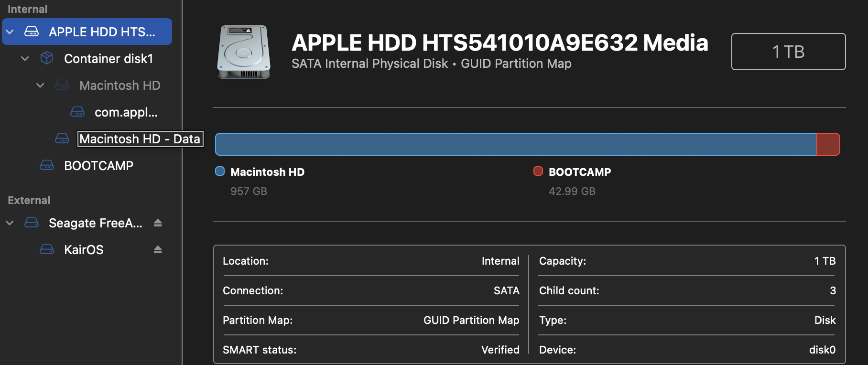This screenshot has width=868, height=365.
Task: Click the KairOS volume icon
Action: click(x=47, y=249)
